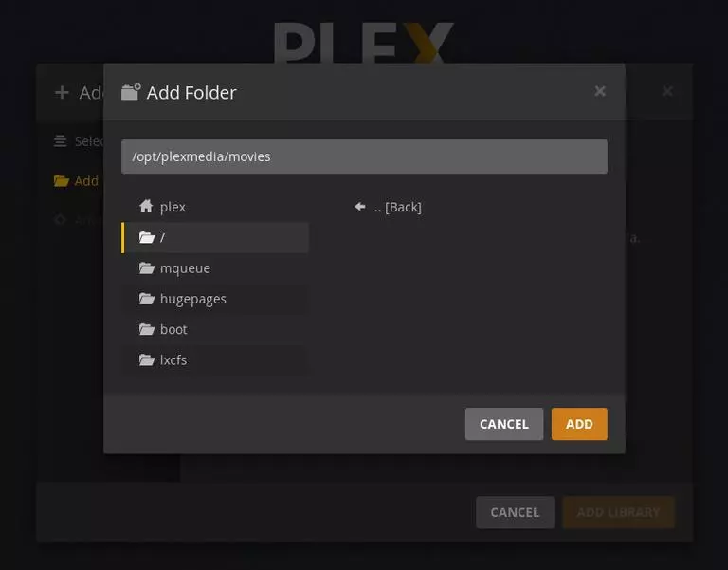This screenshot has height=570, width=728.
Task: Go up using the [Back] entry
Action: point(398,207)
